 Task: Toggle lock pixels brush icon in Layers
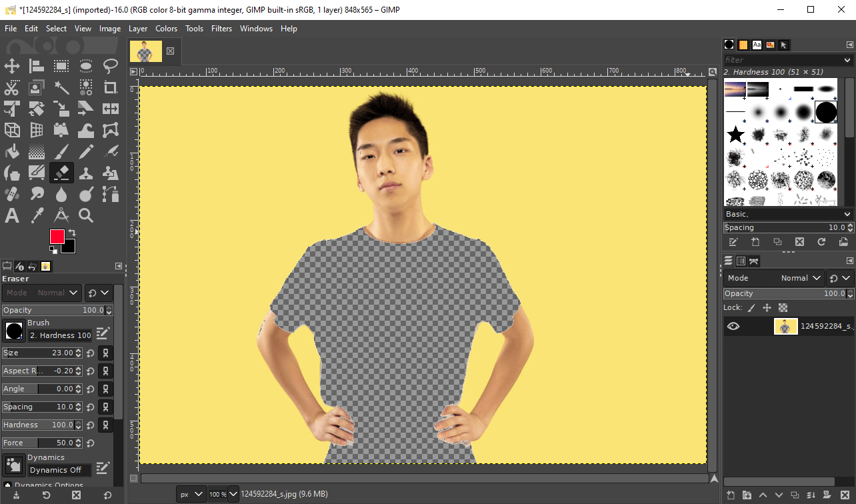pyautogui.click(x=751, y=308)
